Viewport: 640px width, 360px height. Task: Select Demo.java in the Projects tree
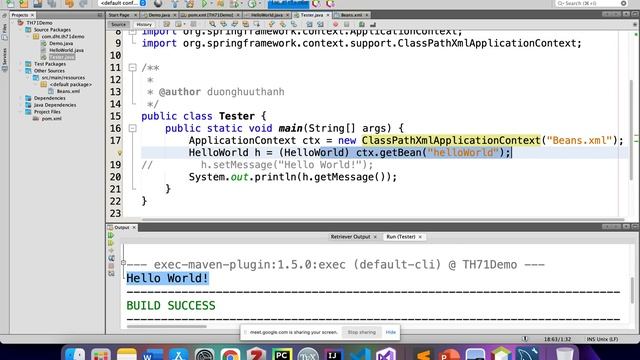click(61, 43)
